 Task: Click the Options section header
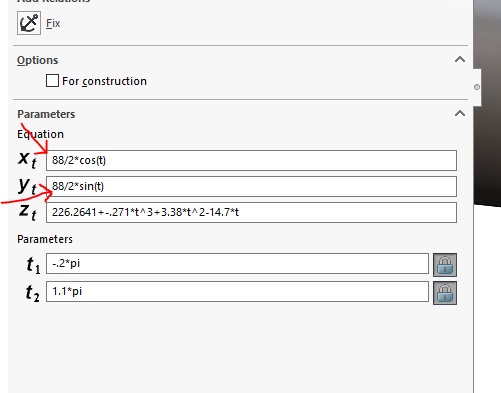pos(37,60)
